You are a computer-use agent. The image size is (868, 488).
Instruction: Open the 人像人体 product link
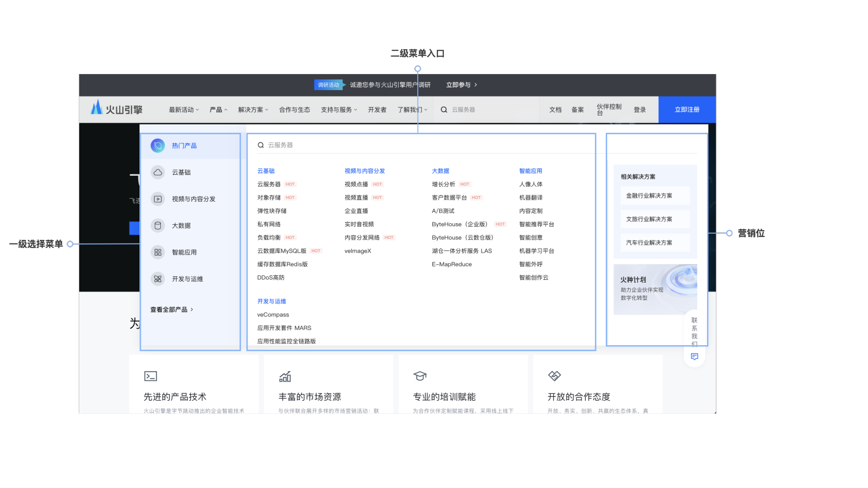(x=531, y=184)
